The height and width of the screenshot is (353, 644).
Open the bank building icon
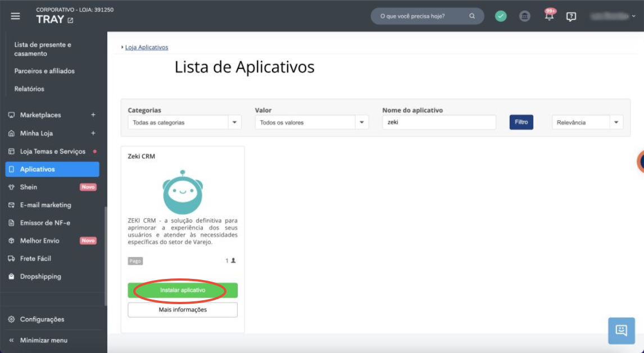(x=524, y=16)
